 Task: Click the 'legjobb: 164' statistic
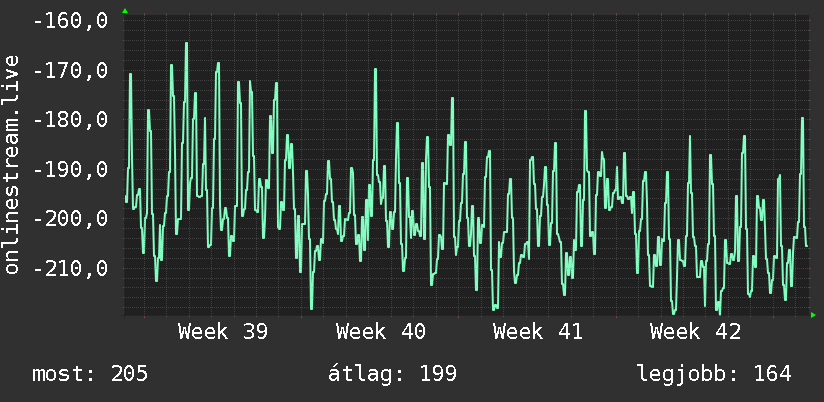click(x=714, y=374)
